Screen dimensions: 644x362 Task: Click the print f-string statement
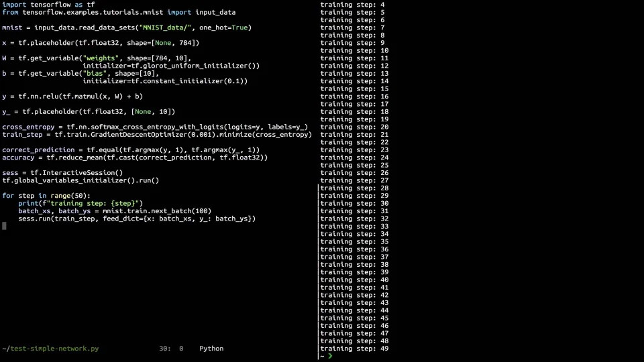[80, 203]
